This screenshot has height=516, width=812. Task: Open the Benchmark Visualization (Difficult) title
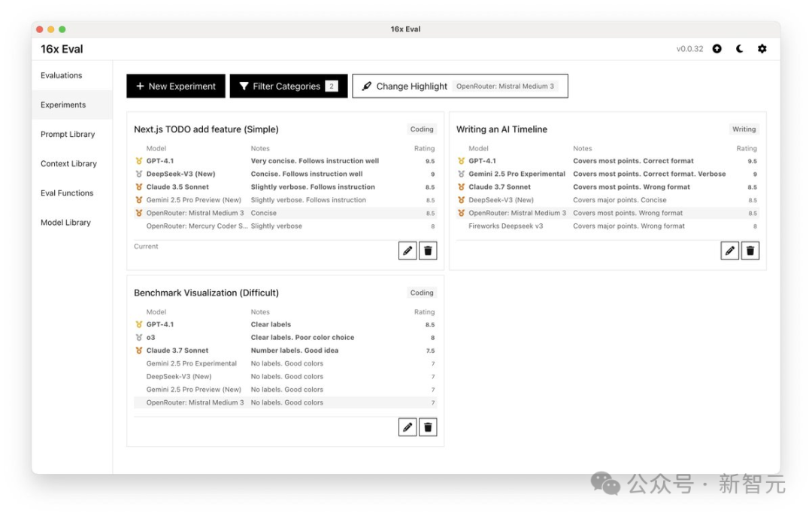(x=206, y=293)
